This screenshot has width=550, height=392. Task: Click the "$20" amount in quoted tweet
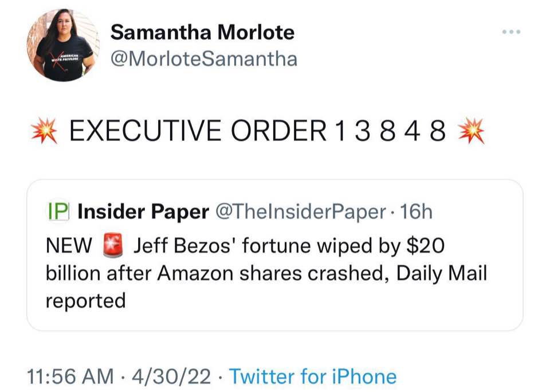click(x=425, y=246)
